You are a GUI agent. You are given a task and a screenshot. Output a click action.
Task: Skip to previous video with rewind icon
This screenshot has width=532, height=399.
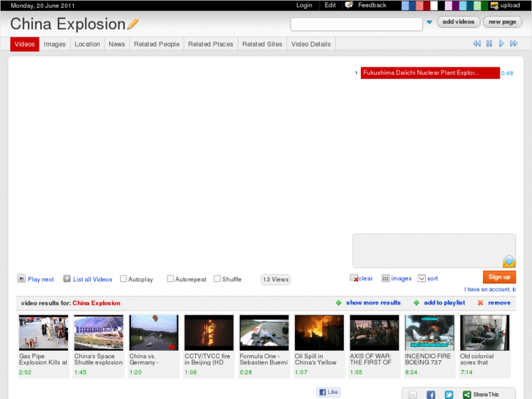coord(476,43)
